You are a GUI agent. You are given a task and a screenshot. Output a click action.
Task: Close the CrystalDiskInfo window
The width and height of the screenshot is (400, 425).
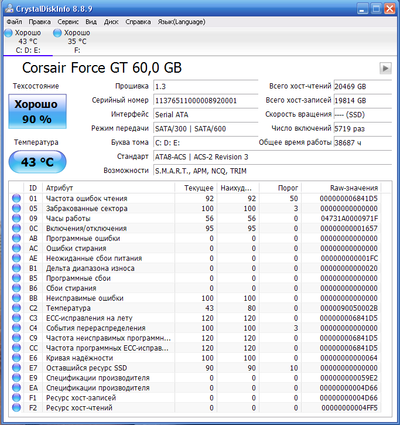pos(389,8)
